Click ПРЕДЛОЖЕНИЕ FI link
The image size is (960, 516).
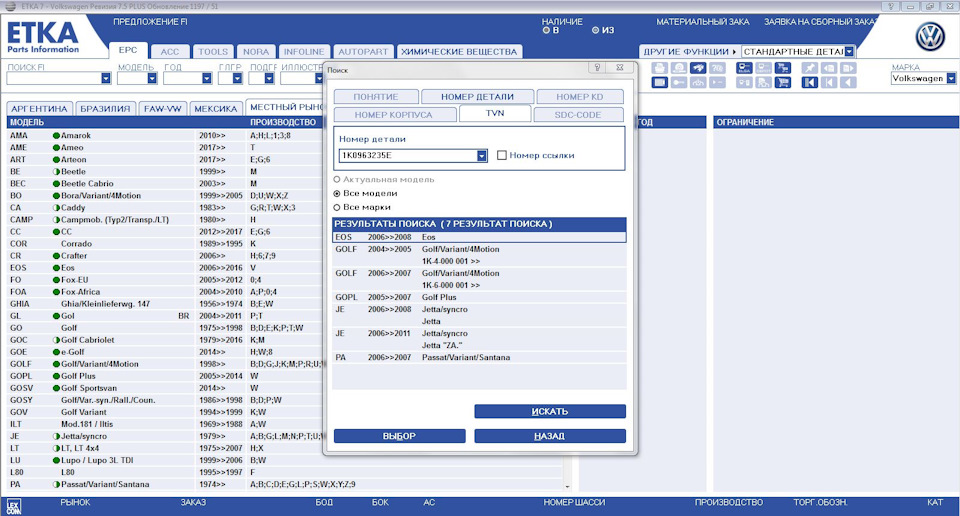click(x=150, y=21)
